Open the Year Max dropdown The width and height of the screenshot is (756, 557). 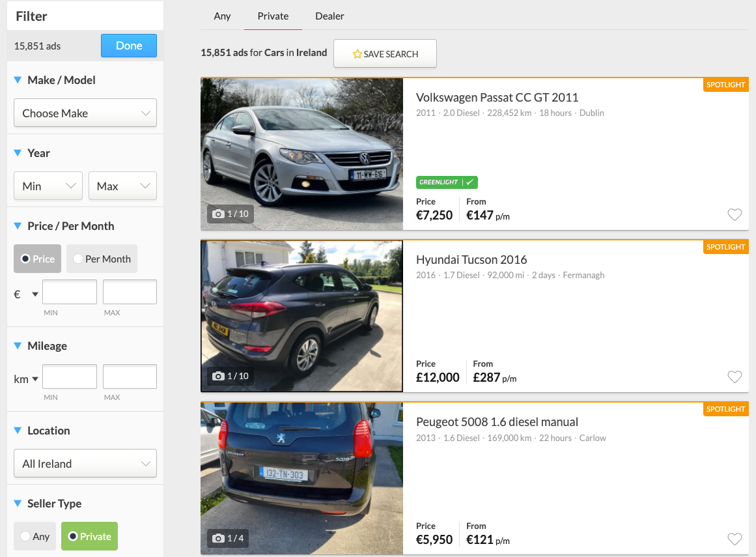click(122, 186)
